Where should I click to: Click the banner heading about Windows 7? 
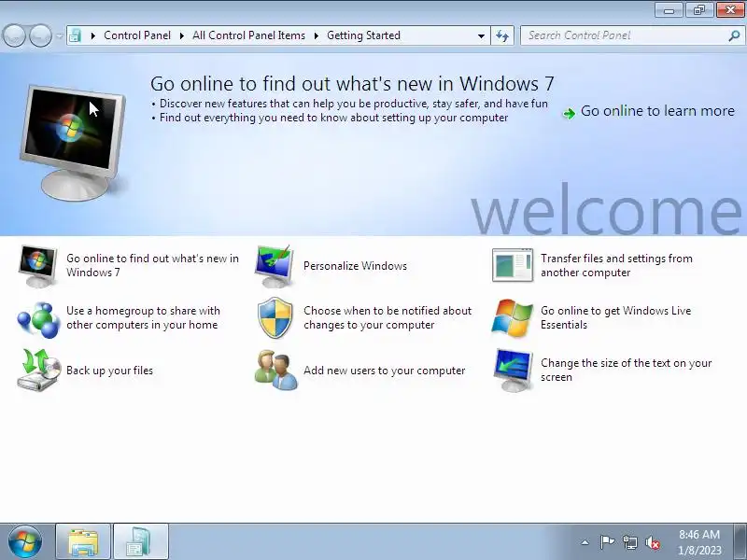[x=352, y=83]
